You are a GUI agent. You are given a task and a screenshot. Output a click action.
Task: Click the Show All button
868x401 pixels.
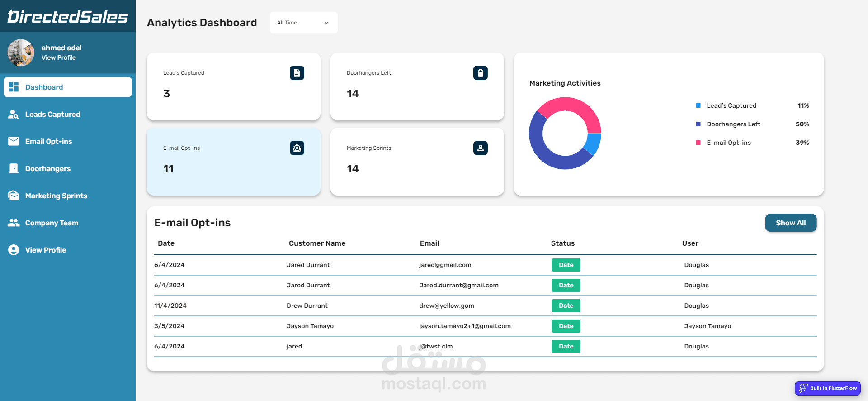pyautogui.click(x=791, y=223)
